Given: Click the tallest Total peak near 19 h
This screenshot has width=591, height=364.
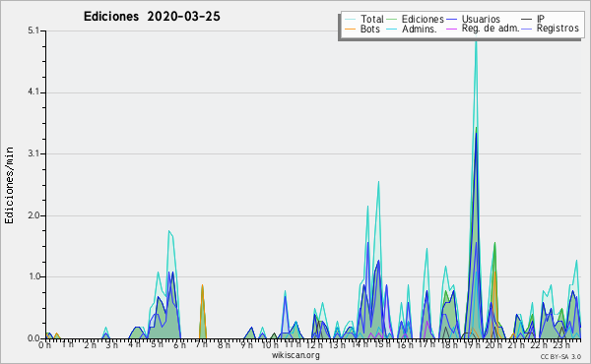Looking at the screenshot, I should [x=476, y=42].
